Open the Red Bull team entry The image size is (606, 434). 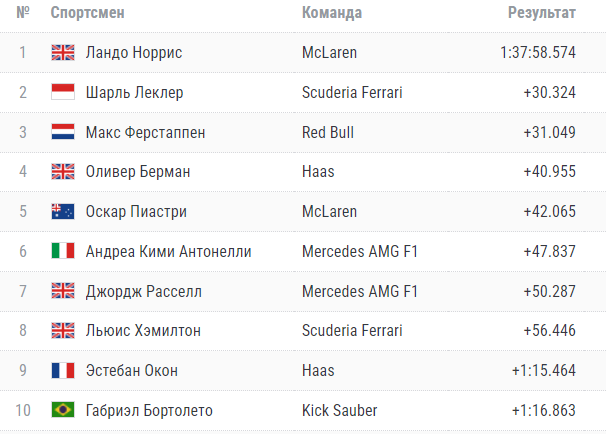327,132
